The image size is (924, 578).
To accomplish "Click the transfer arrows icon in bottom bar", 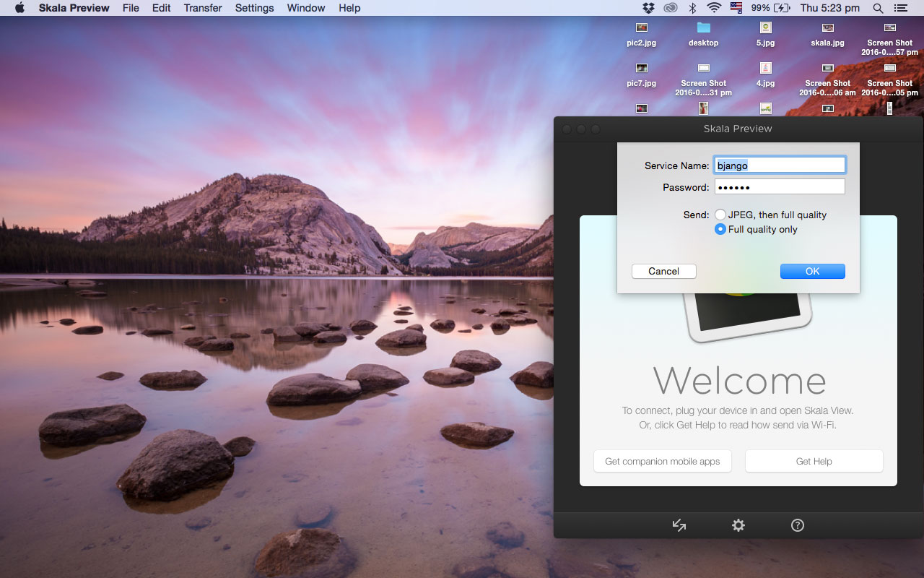I will [x=679, y=525].
